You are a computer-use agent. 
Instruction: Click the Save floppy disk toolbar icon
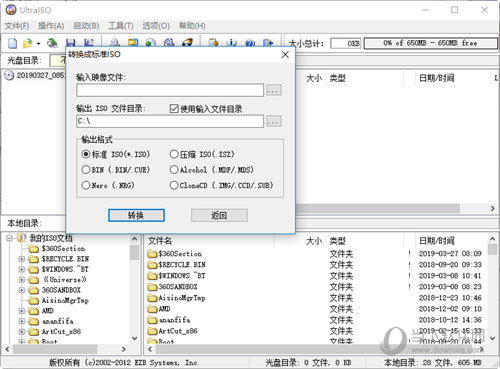pyautogui.click(x=70, y=43)
